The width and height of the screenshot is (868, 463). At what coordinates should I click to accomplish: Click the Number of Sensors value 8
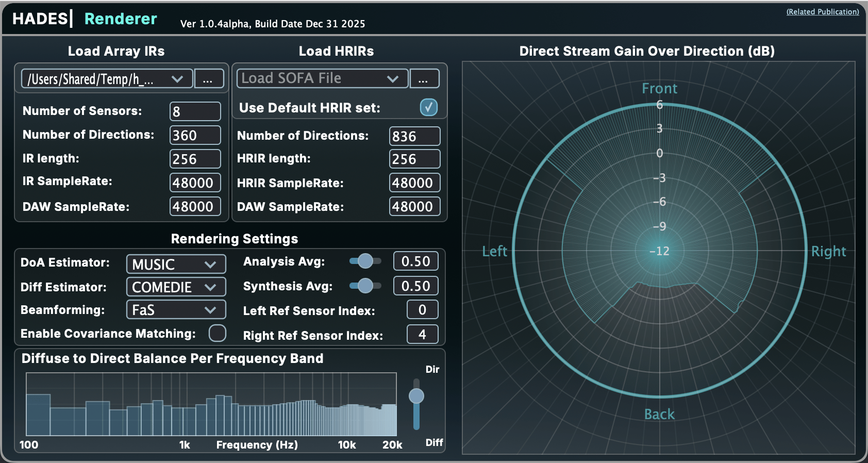pos(195,111)
